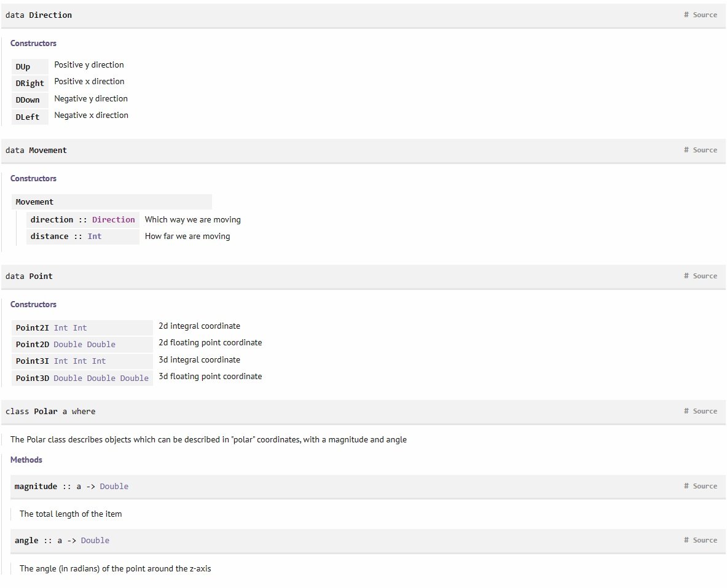The width and height of the screenshot is (727, 588).
Task: Click the anchor icon for data Point
Action: point(685,276)
